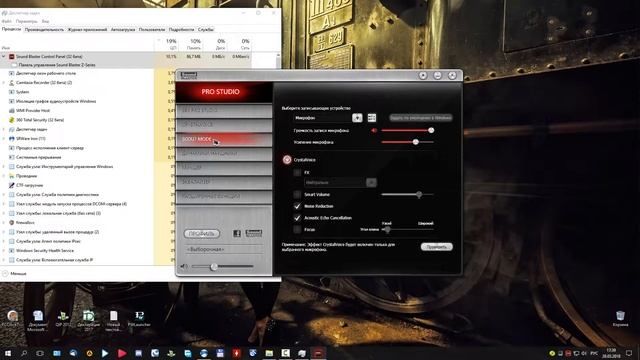Switch to the Службы tab
640x360 pixels.
206,30
